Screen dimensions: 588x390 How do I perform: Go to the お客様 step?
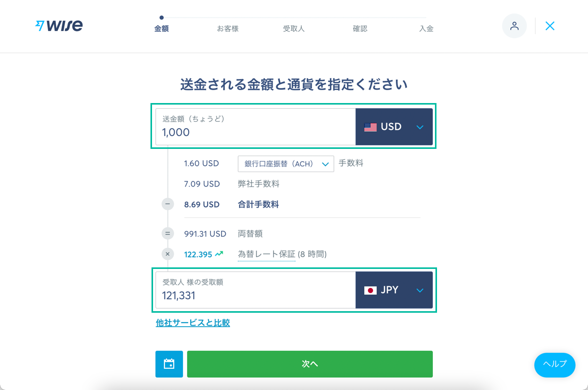click(228, 29)
